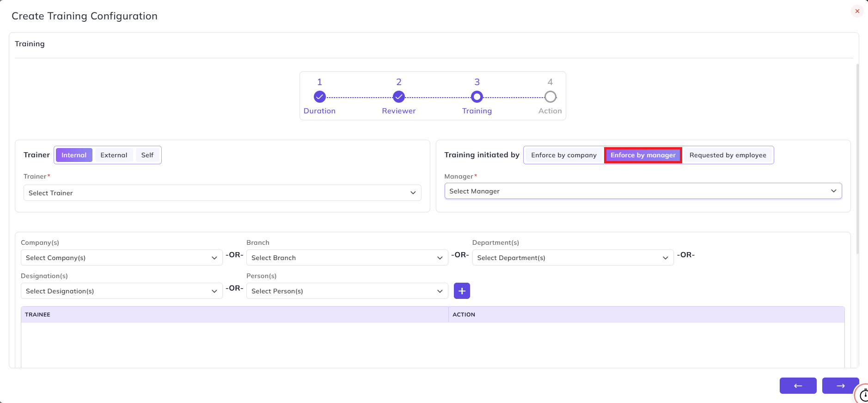Click the Training section heading
868x403 pixels.
(x=30, y=43)
